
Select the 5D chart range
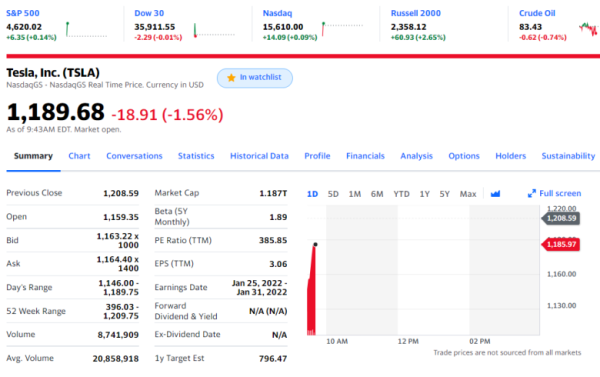[x=333, y=194]
